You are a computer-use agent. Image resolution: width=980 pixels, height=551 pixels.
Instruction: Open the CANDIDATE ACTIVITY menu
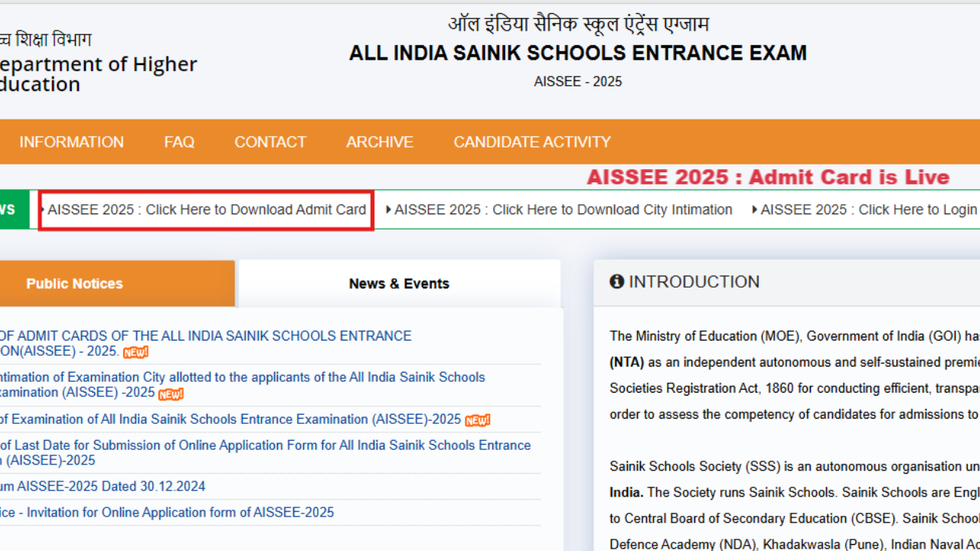pos(532,142)
